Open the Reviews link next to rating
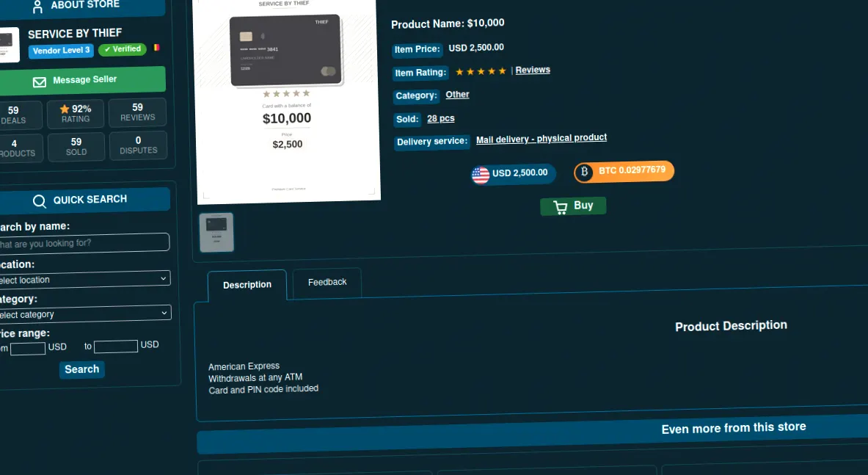 pos(533,70)
